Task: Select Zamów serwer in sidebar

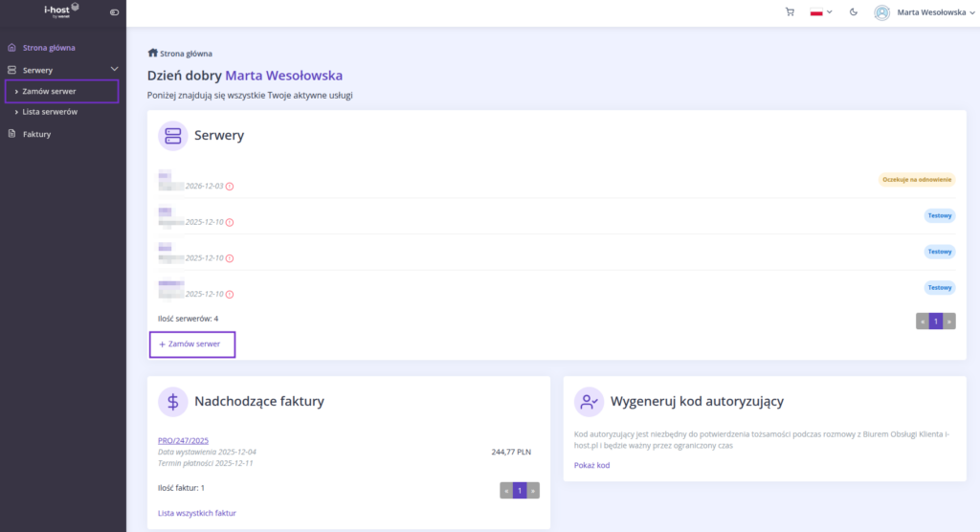Action: click(49, 91)
